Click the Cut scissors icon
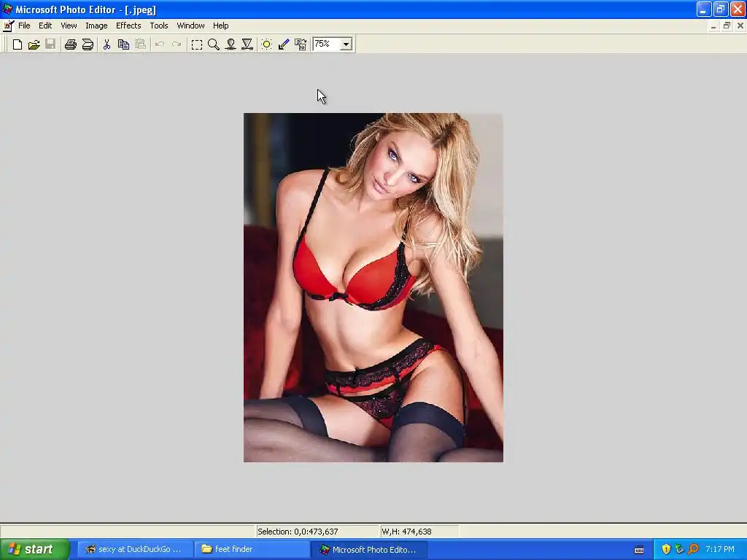 (x=107, y=44)
